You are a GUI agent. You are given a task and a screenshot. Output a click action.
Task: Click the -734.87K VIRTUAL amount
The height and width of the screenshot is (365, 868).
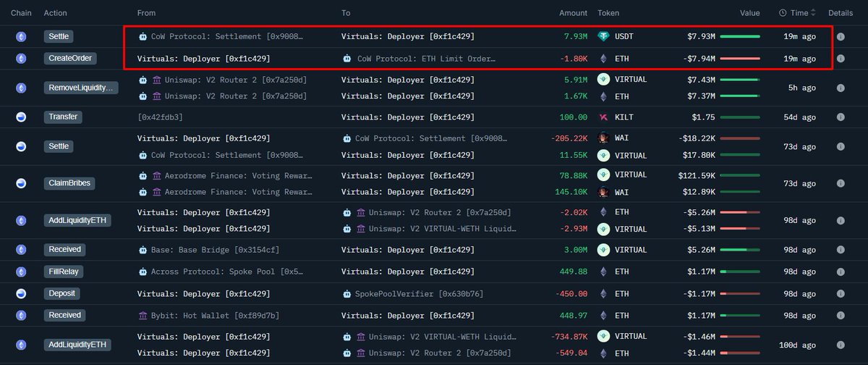(569, 337)
